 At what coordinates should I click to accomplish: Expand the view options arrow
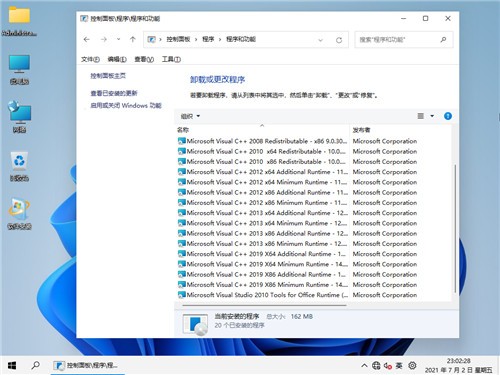point(432,116)
